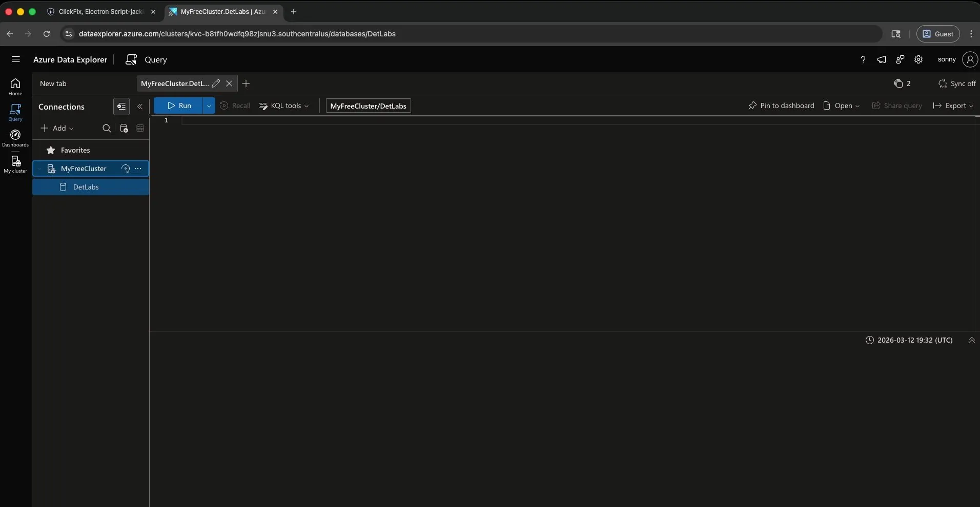The image size is (980, 507).
Task: Open the Add connection dropdown
Action: (57, 128)
